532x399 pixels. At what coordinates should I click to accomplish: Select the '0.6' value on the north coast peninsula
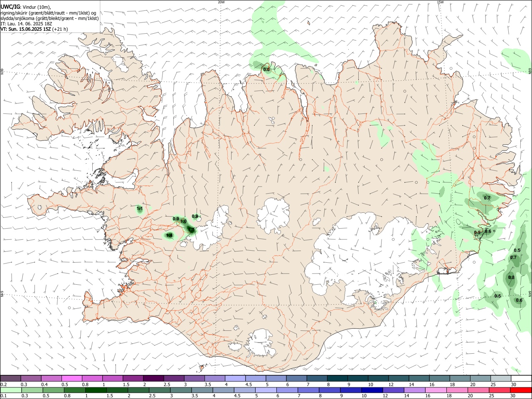266,70
